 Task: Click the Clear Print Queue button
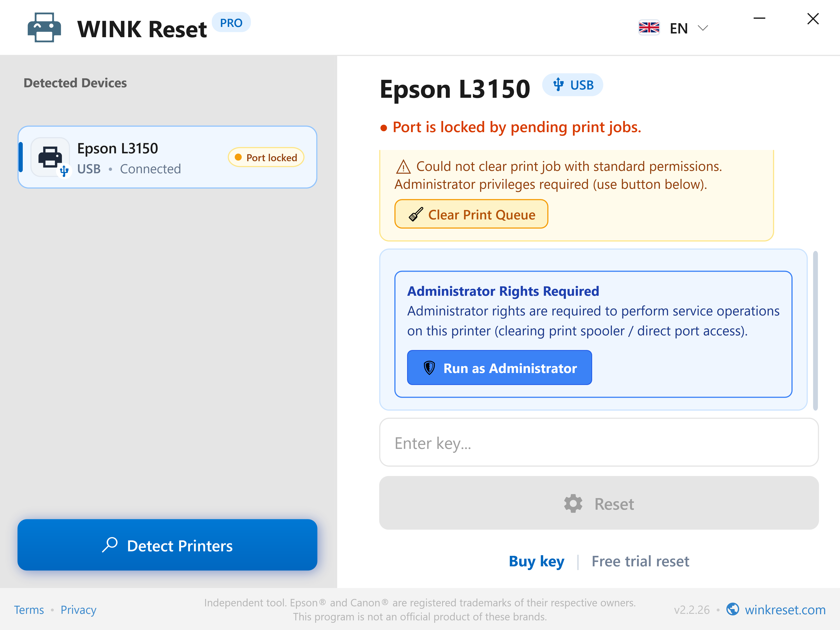(x=471, y=214)
